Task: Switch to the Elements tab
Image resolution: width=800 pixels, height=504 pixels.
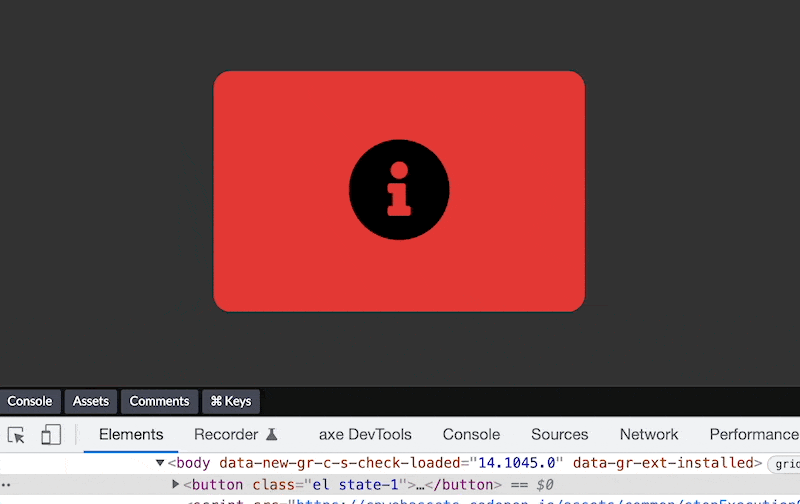Action: point(131,435)
